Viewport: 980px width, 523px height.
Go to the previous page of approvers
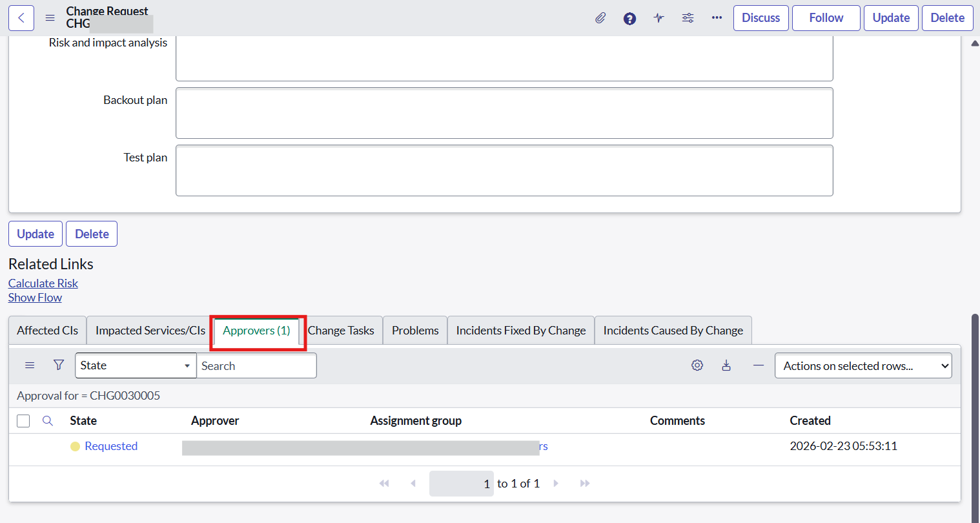tap(413, 484)
